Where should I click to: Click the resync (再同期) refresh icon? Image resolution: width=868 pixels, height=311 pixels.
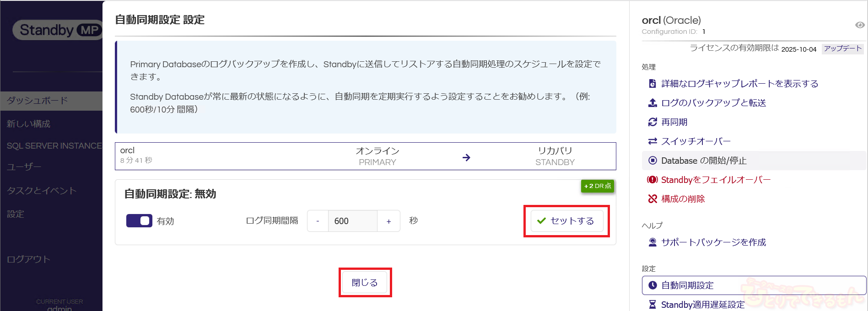[652, 122]
